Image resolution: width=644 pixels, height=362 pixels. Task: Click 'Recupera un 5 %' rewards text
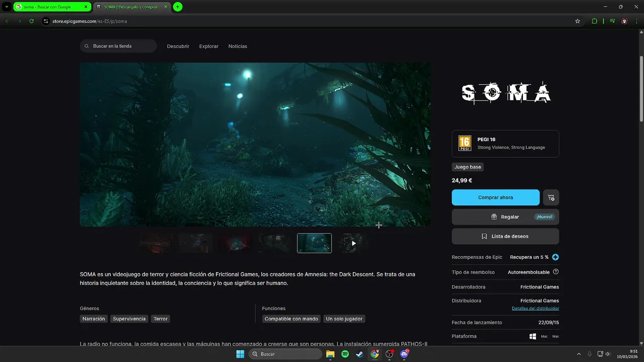pos(529,257)
